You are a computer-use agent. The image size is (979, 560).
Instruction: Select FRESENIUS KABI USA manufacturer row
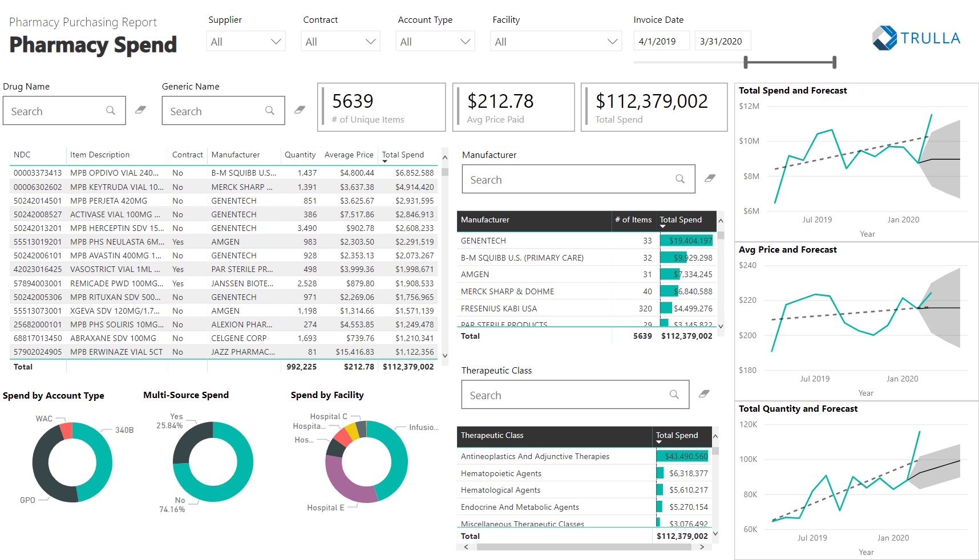click(x=586, y=309)
